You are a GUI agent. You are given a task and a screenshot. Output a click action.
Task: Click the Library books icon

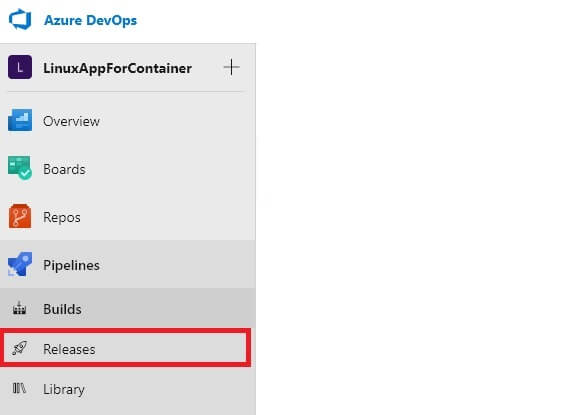point(19,388)
